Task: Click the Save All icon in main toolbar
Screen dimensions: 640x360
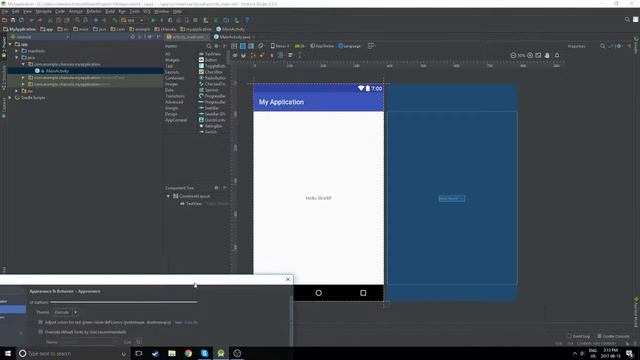Action: (13, 20)
